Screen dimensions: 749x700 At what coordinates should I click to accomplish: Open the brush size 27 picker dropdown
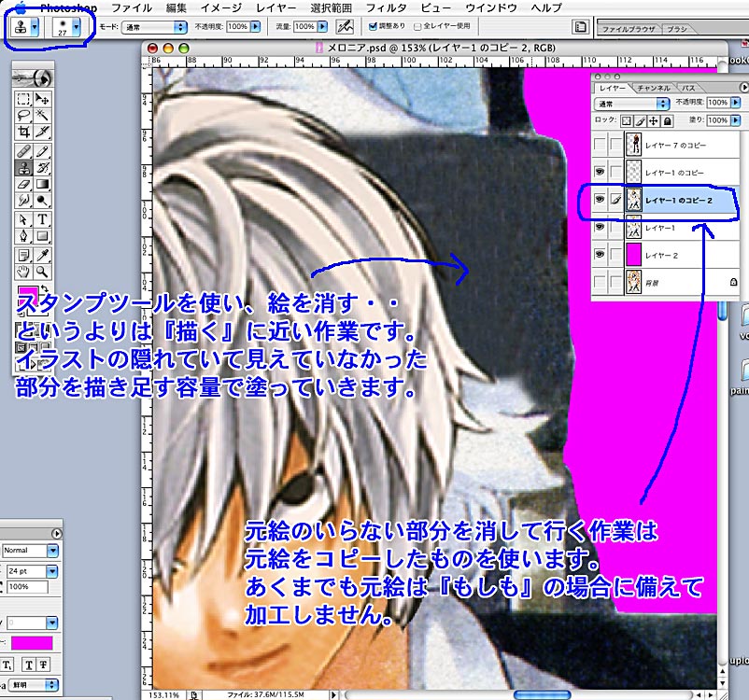pyautogui.click(x=77, y=27)
